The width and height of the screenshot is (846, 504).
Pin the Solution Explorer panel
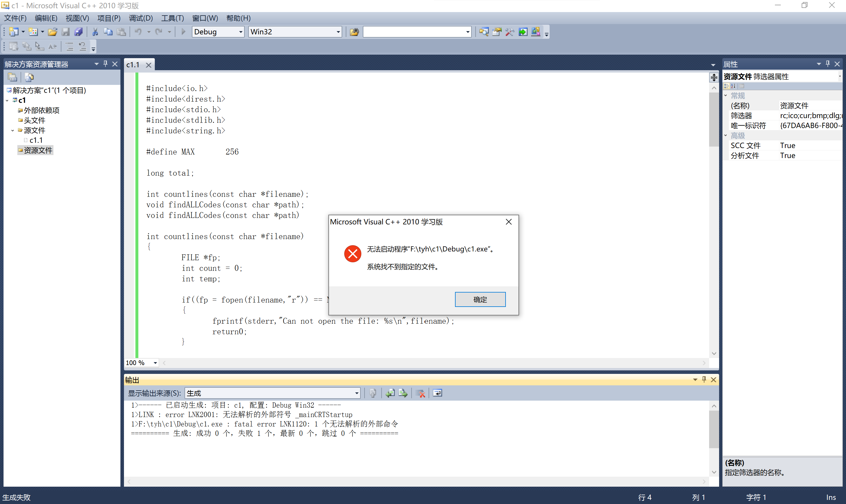click(x=106, y=64)
